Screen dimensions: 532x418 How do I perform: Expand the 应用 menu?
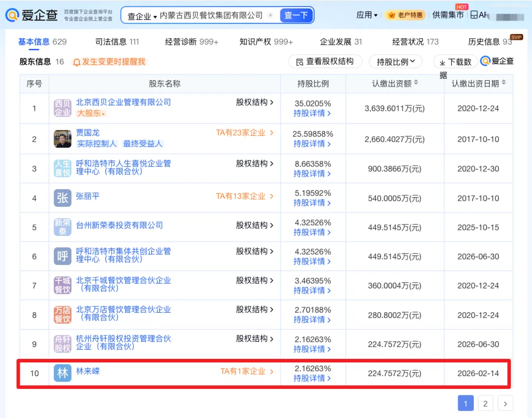[x=367, y=15]
